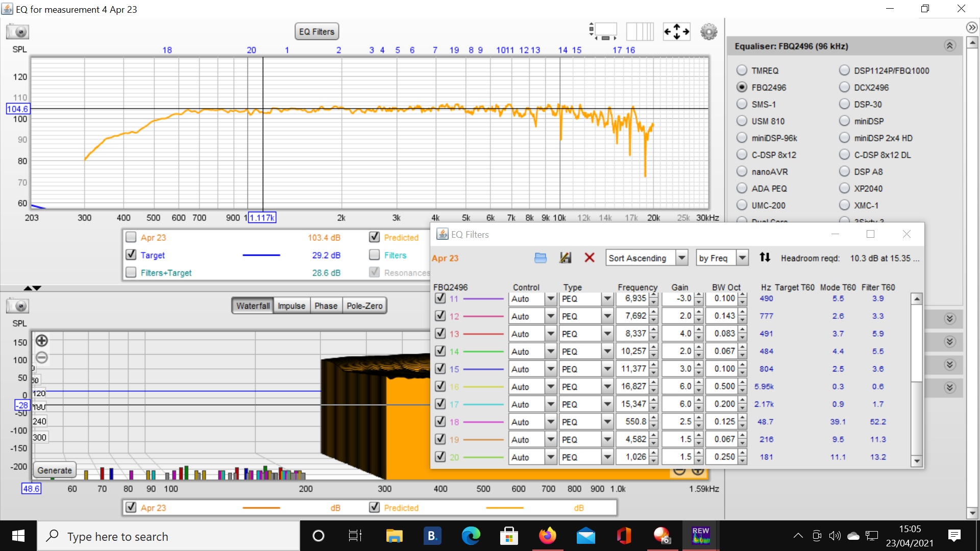Viewport: 980px width, 551px height.
Task: Capture the SPL graph with camera icon
Action: pyautogui.click(x=18, y=32)
